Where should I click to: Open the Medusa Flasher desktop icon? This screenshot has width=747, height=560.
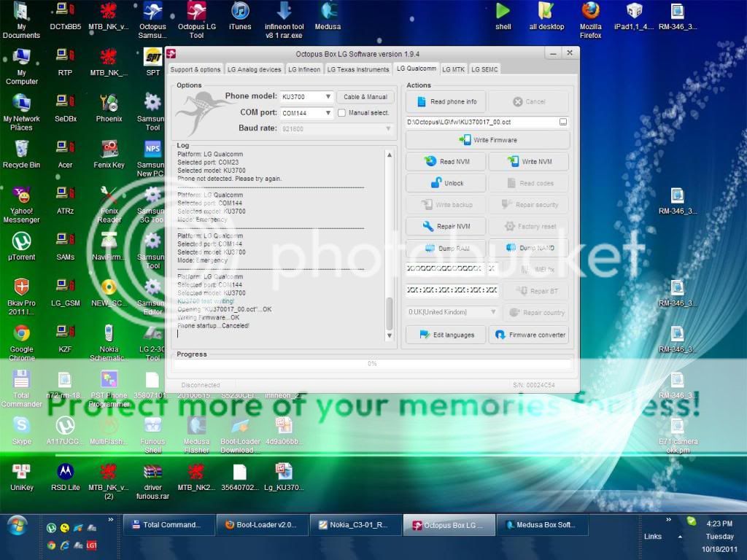click(x=196, y=435)
